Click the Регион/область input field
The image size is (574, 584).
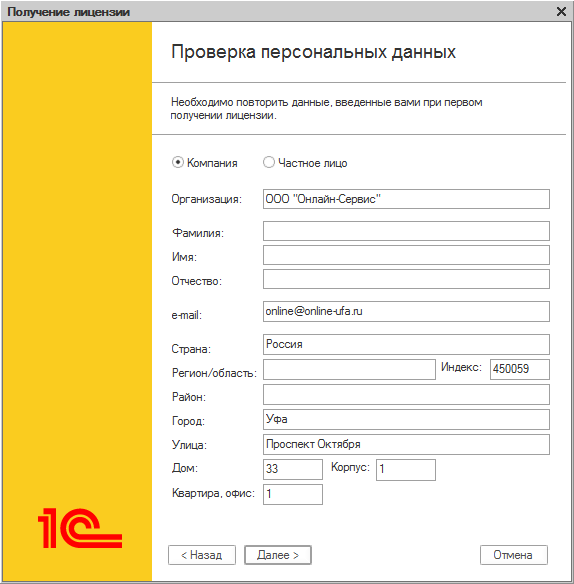pyautogui.click(x=349, y=369)
